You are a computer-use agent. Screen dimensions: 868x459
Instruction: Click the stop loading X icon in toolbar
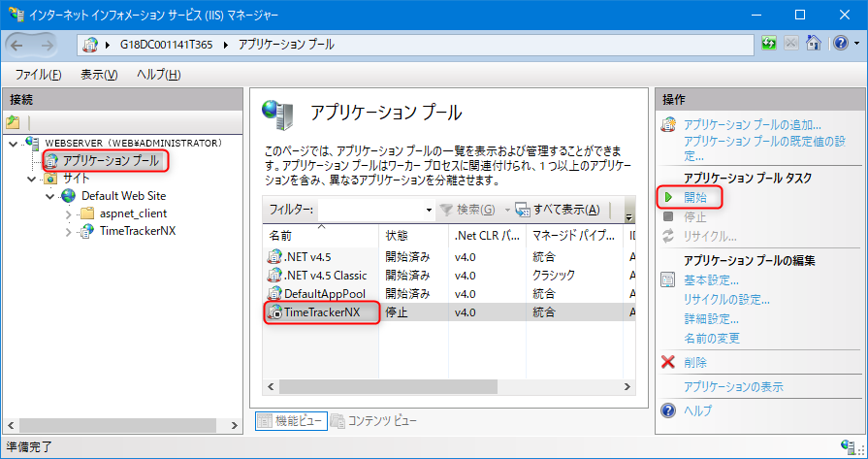click(x=791, y=44)
